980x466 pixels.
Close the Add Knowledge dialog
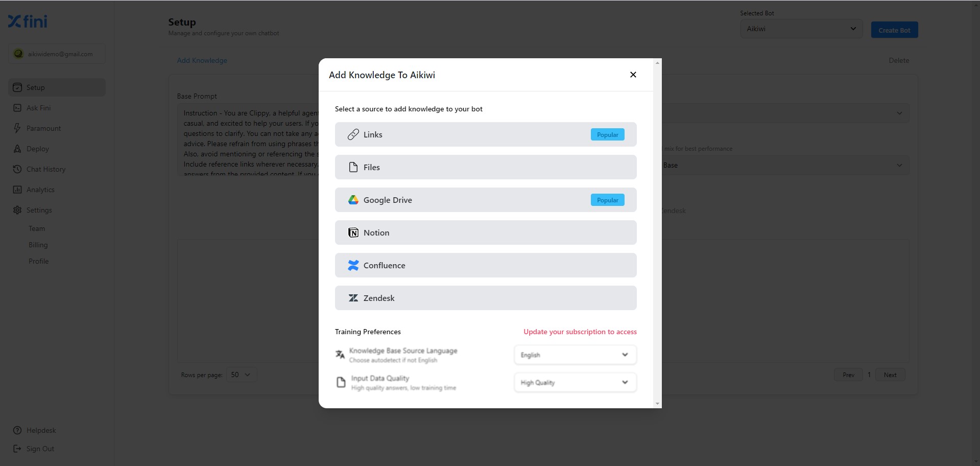coord(633,75)
